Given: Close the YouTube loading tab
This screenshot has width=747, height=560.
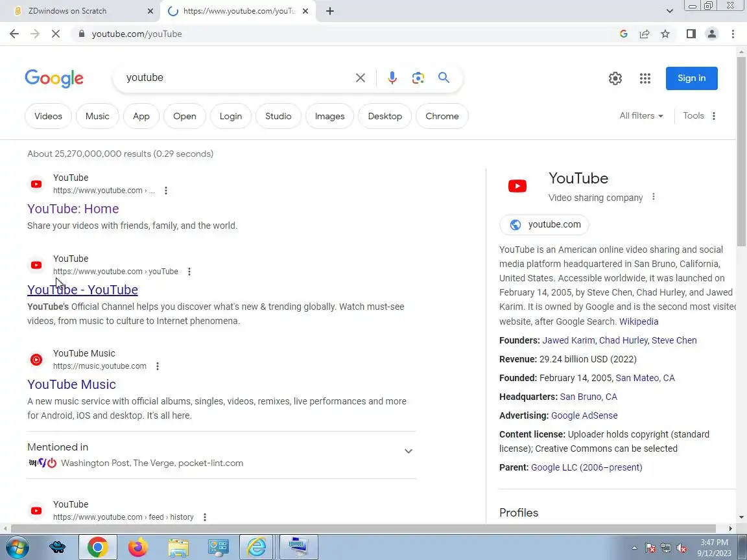Looking at the screenshot, I should pyautogui.click(x=305, y=11).
